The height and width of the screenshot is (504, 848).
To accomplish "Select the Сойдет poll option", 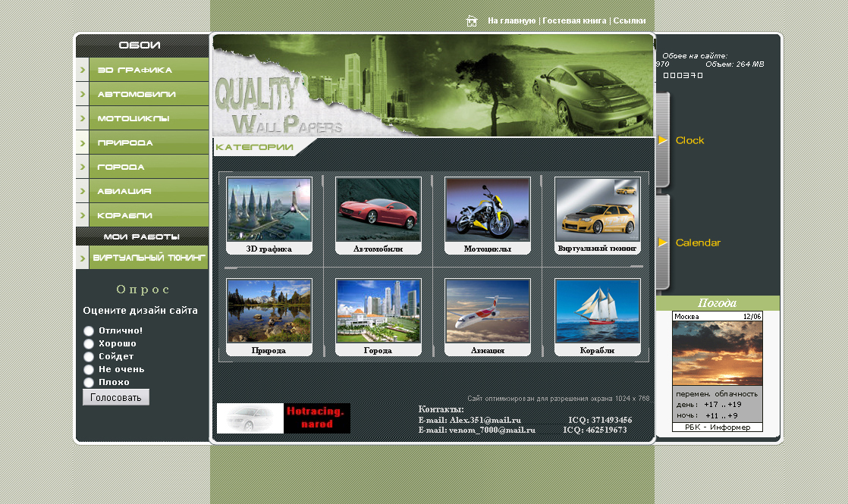I will point(89,356).
